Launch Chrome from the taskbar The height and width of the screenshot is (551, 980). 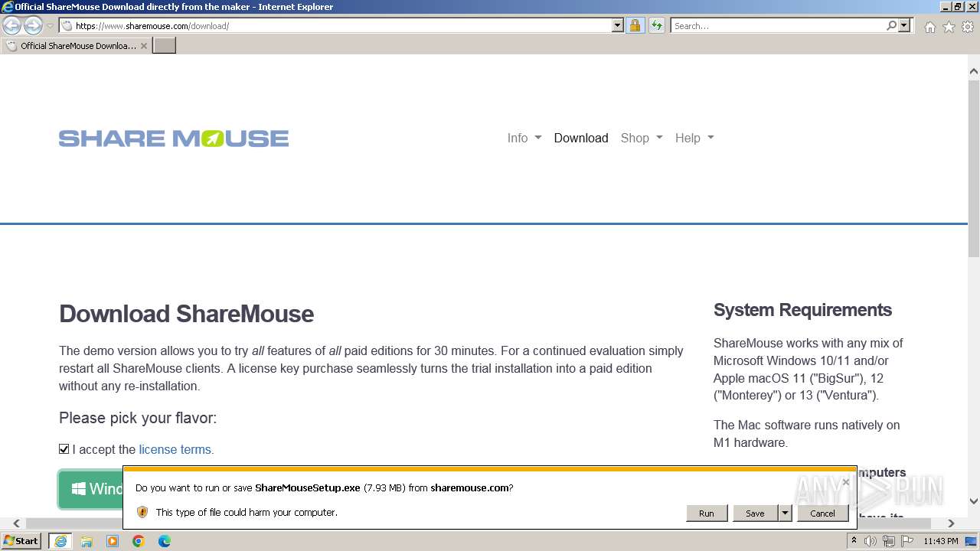(139, 541)
